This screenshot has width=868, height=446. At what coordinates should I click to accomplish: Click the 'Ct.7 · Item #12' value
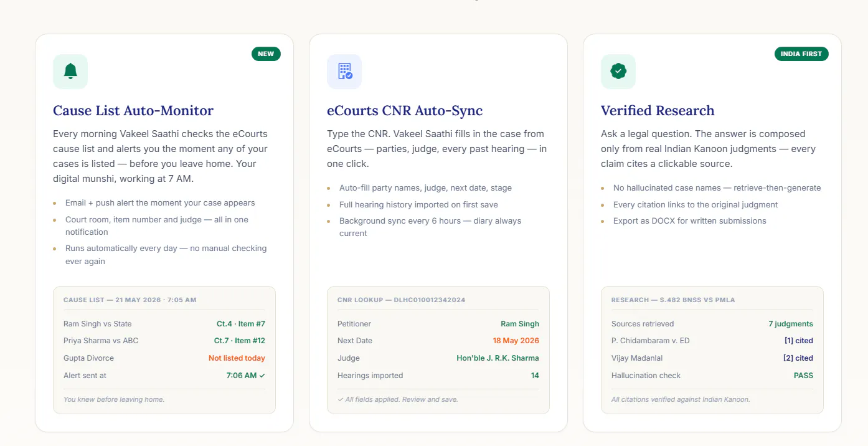click(240, 341)
